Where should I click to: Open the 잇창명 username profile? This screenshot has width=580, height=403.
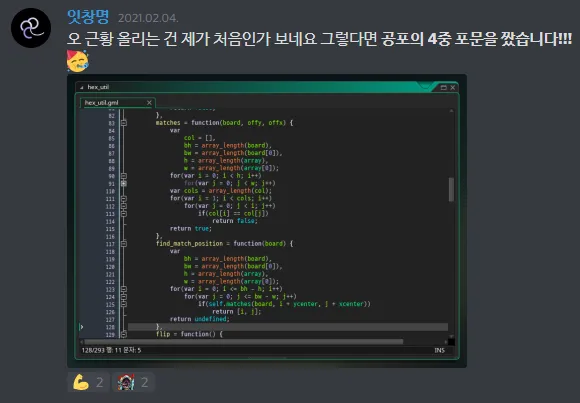(88, 17)
